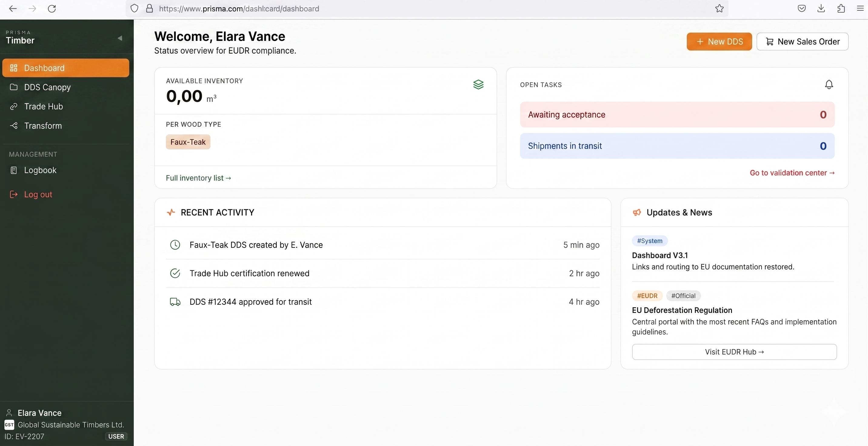Click the Updates & News megaphone icon
Viewport: 868px width, 446px height.
637,213
